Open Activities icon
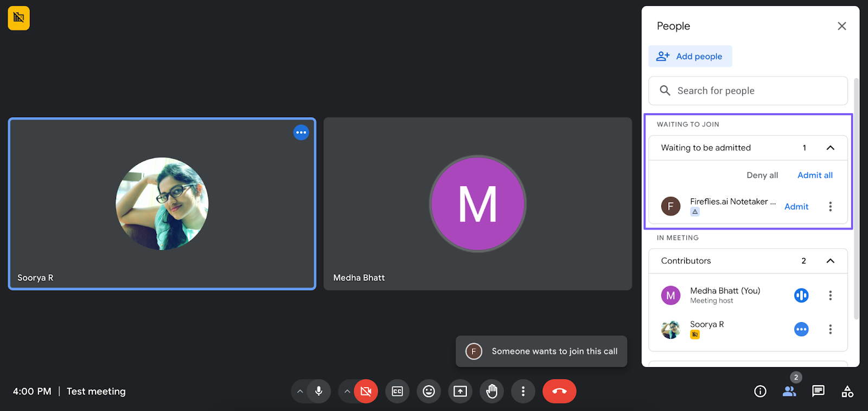 pyautogui.click(x=847, y=391)
